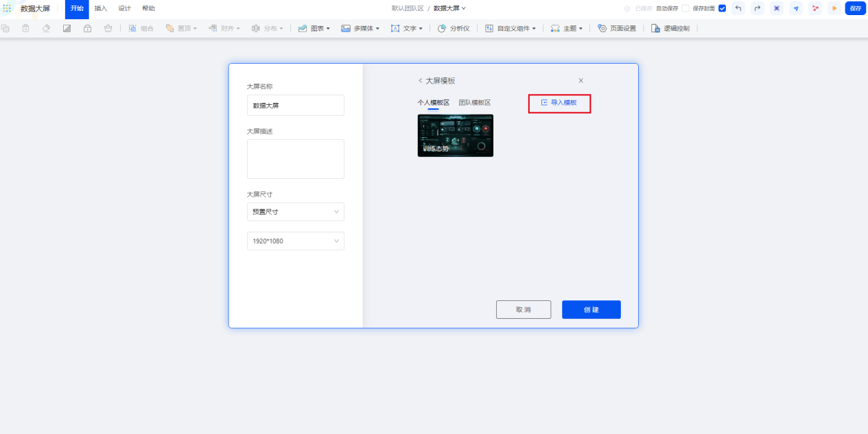Click the red share nodes icon
868x434 pixels.
(815, 8)
